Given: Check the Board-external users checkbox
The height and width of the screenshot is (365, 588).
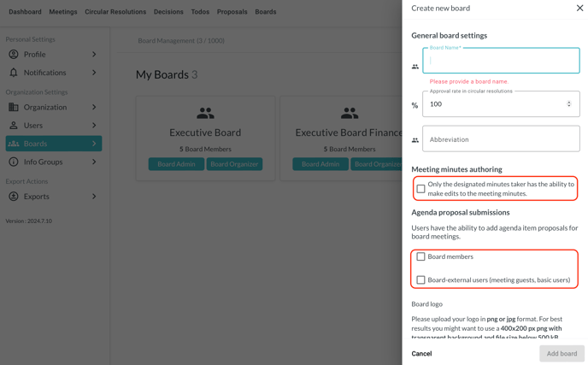Looking at the screenshot, I should [420, 280].
